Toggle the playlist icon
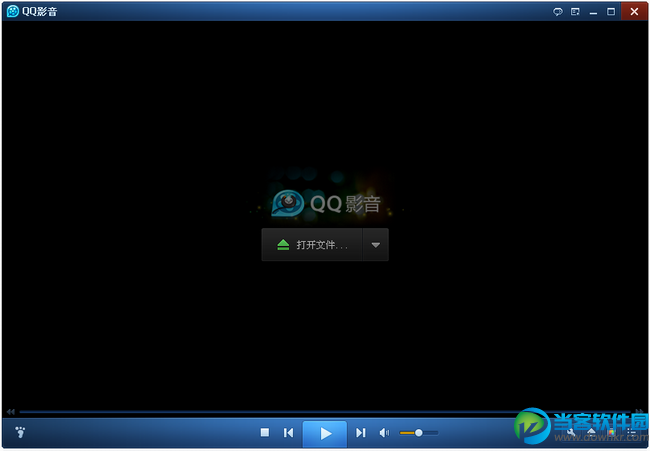The image size is (650, 451). pos(631,433)
